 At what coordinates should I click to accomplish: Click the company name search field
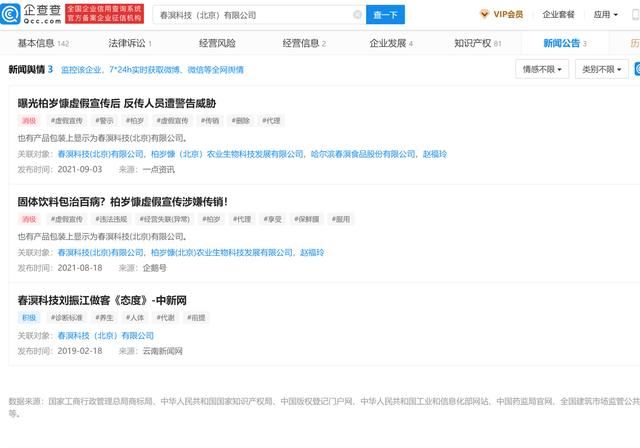[x=250, y=15]
